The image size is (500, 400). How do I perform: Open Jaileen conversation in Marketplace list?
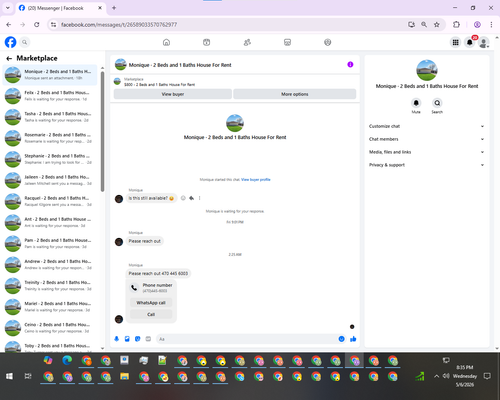tap(50, 180)
